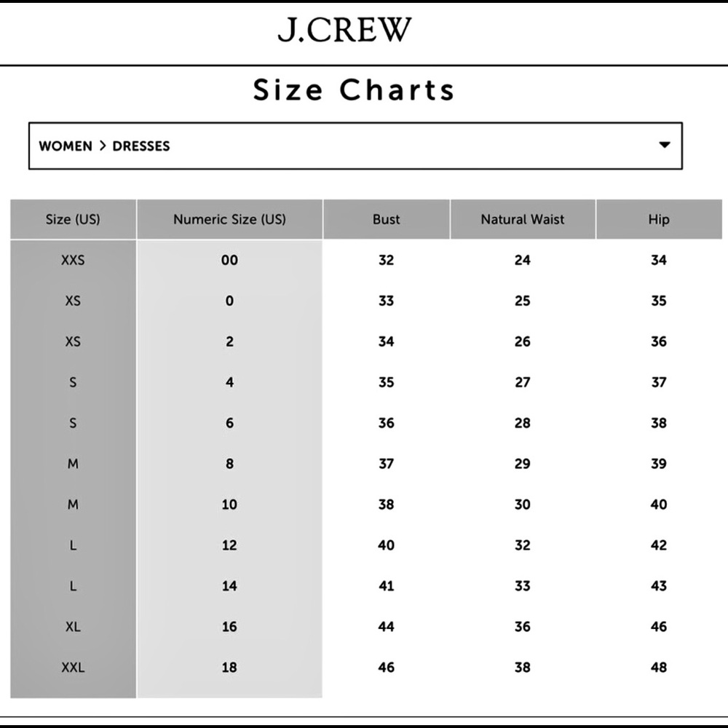This screenshot has width=728, height=728.
Task: Select the XXL size row label
Action: click(x=73, y=668)
